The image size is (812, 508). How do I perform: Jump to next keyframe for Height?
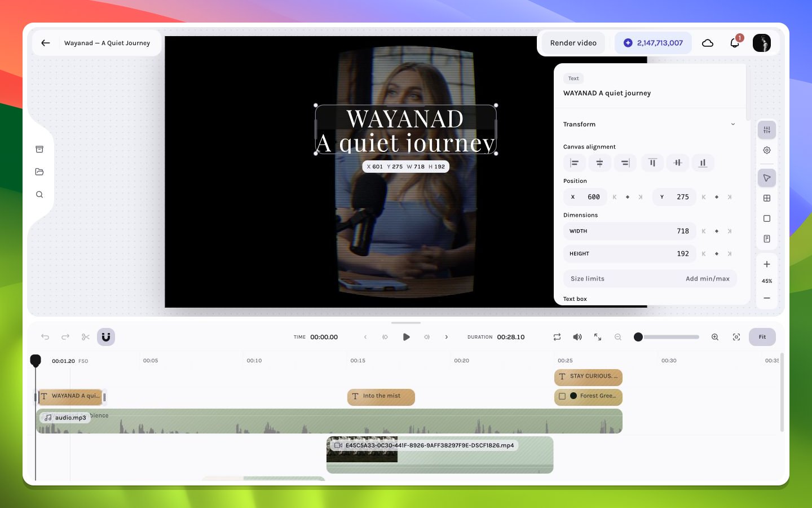click(730, 253)
